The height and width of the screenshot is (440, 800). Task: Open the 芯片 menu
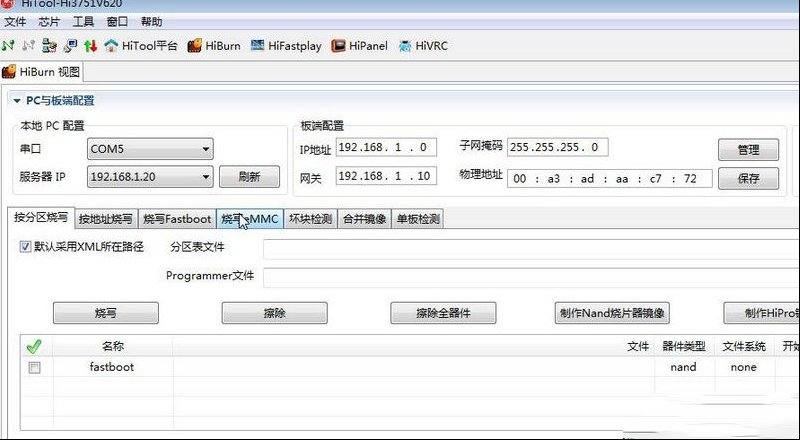49,22
